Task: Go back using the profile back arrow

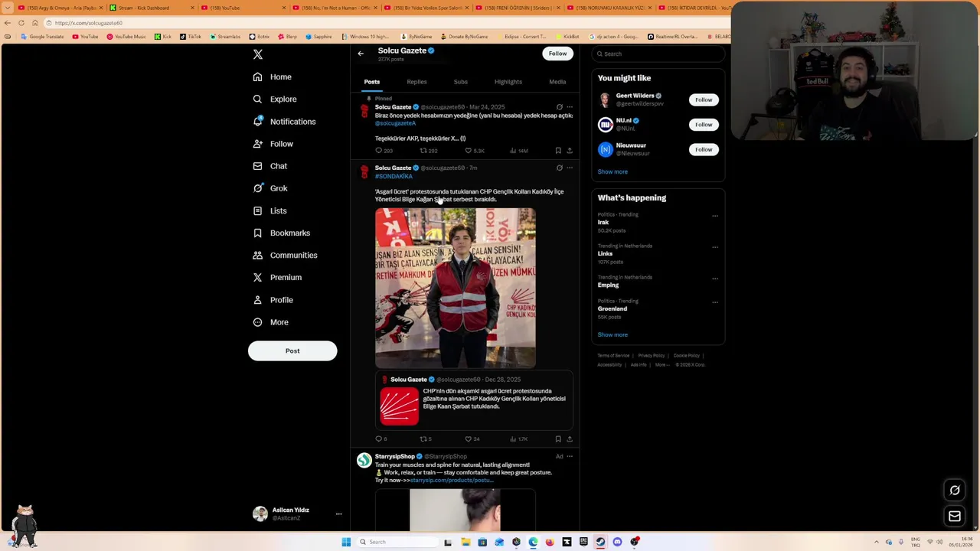Action: (361, 54)
